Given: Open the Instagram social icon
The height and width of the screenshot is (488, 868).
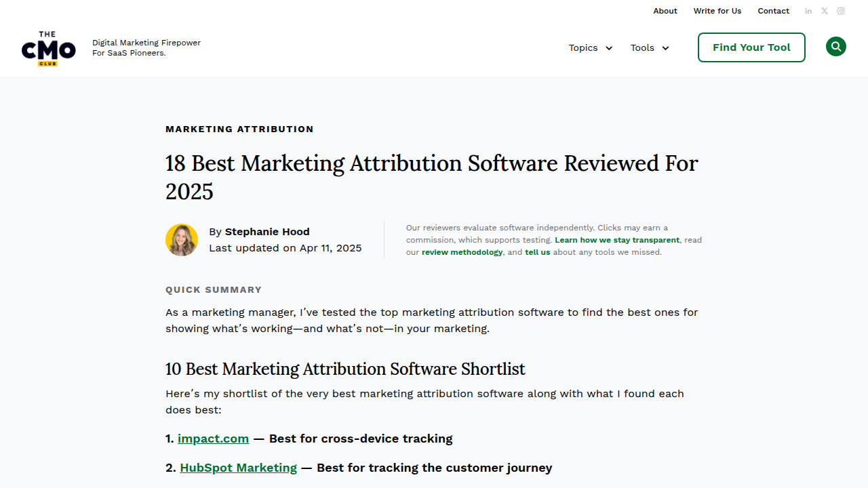Looking at the screenshot, I should 841,11.
